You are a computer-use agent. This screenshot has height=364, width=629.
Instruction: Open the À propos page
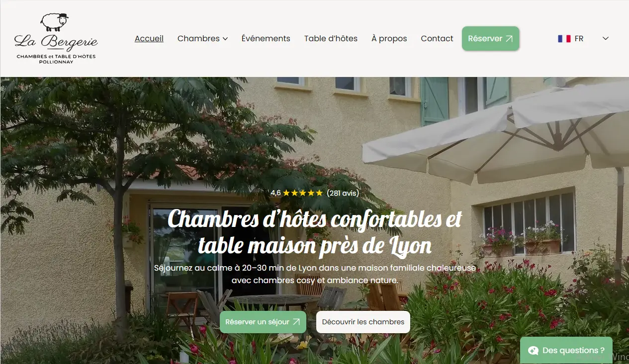pyautogui.click(x=389, y=38)
